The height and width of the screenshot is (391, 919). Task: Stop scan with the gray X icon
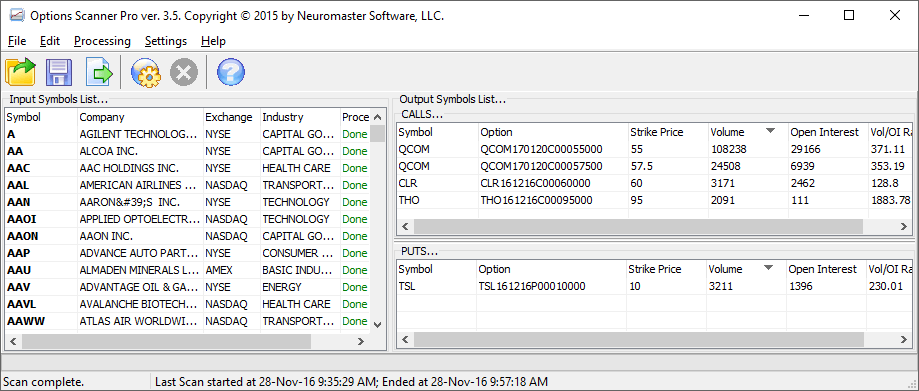[183, 73]
